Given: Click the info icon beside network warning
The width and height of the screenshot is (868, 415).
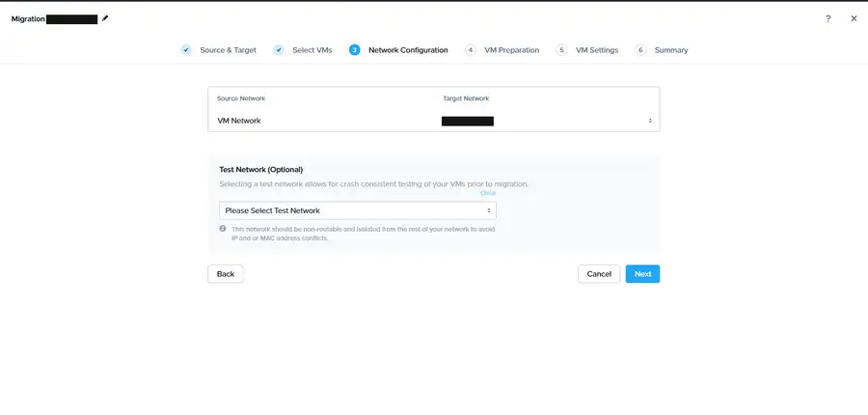Looking at the screenshot, I should click(x=223, y=229).
